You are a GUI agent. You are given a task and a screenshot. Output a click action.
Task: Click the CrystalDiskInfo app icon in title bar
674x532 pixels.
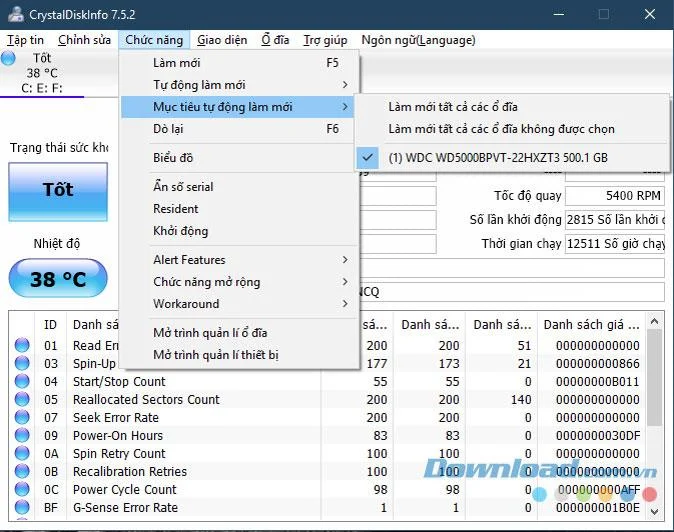point(16,14)
